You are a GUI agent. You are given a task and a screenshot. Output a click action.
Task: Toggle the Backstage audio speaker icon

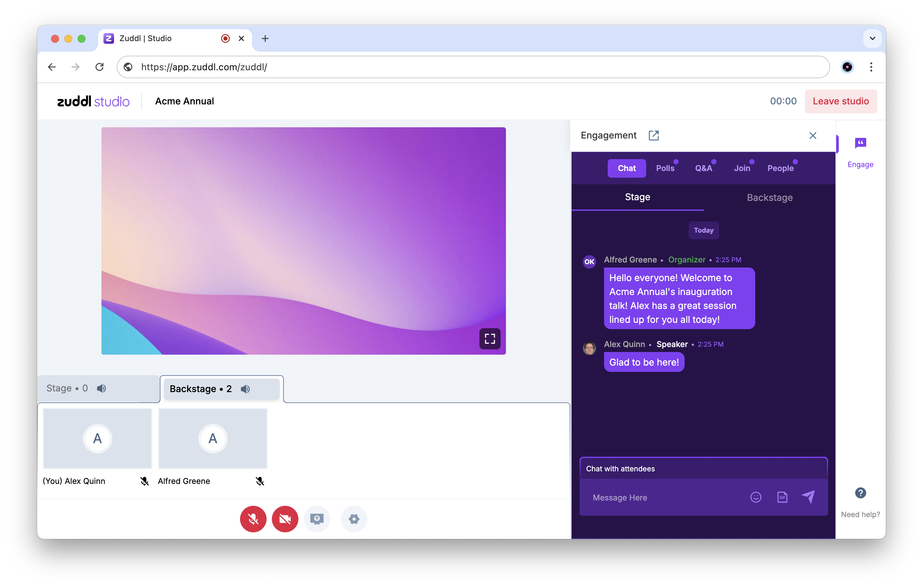[x=245, y=389]
